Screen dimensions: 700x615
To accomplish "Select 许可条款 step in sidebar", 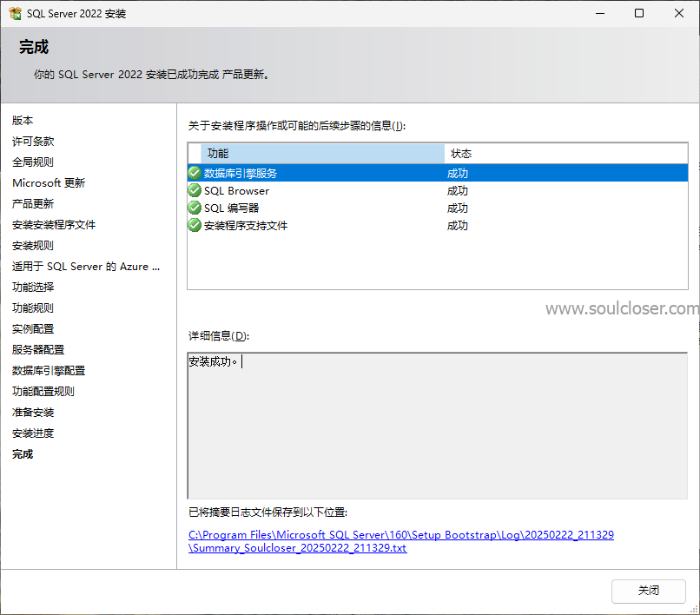I will [33, 142].
